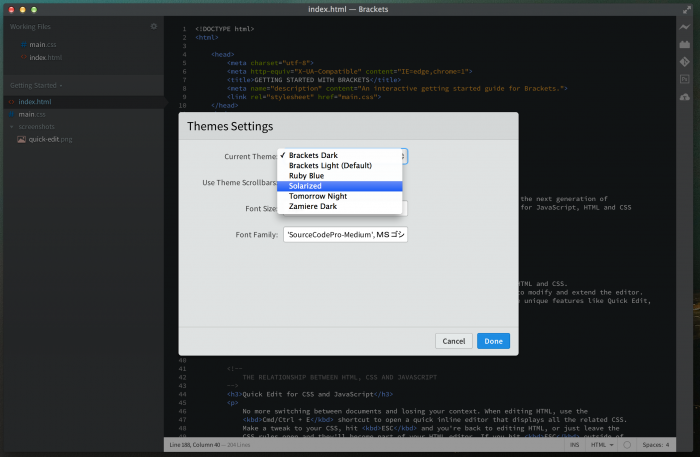700x457 pixels.
Task: Select Brackets Light (Default) theme
Action: [330, 166]
